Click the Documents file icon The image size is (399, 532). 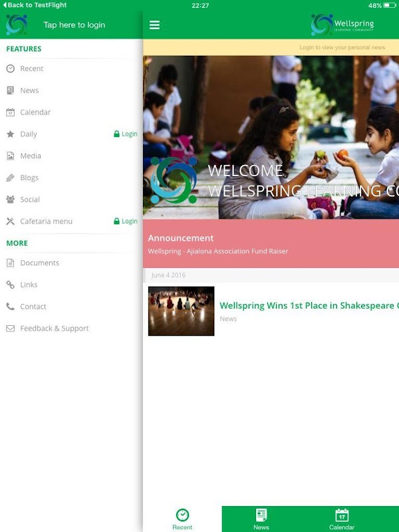click(11, 263)
